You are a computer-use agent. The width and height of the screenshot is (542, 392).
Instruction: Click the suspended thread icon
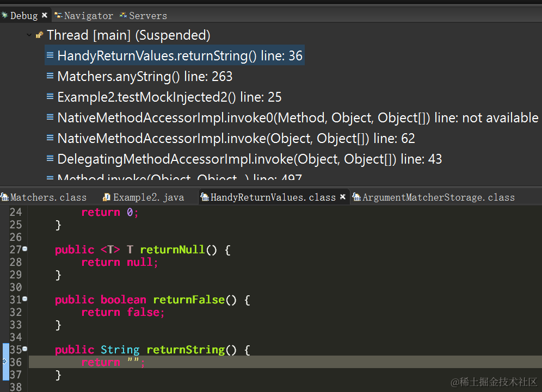point(39,35)
